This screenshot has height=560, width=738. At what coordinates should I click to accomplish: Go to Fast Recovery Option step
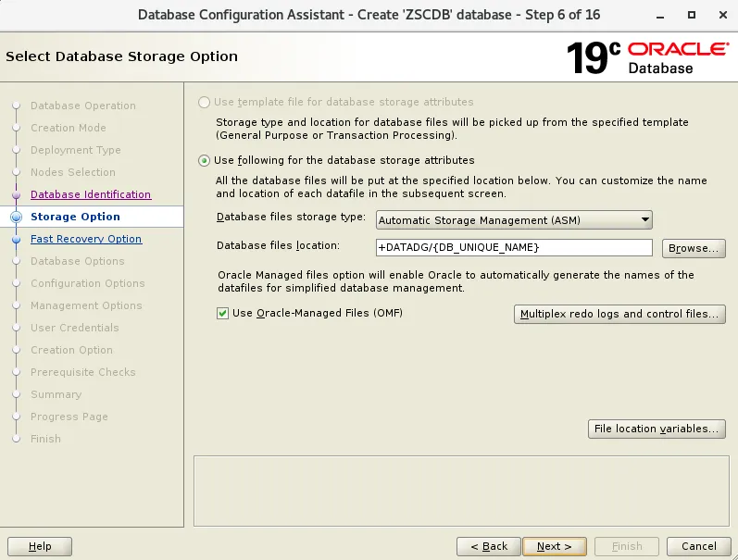[86, 239]
